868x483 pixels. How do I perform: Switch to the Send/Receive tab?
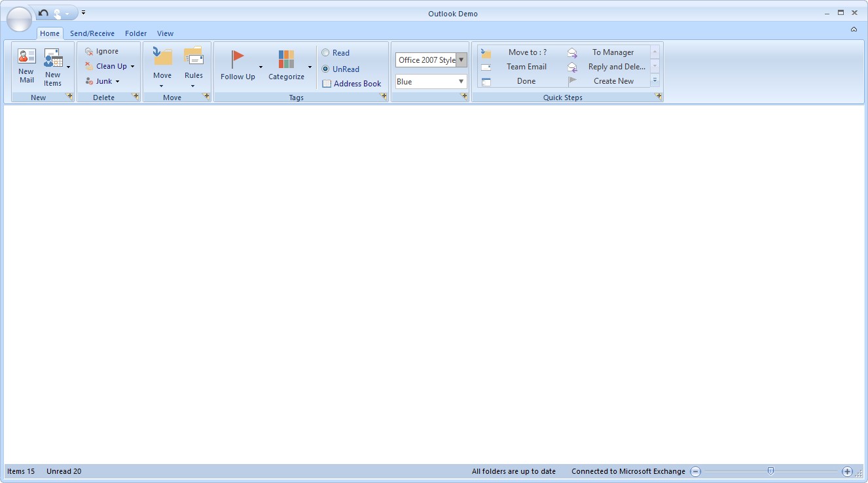tap(92, 33)
